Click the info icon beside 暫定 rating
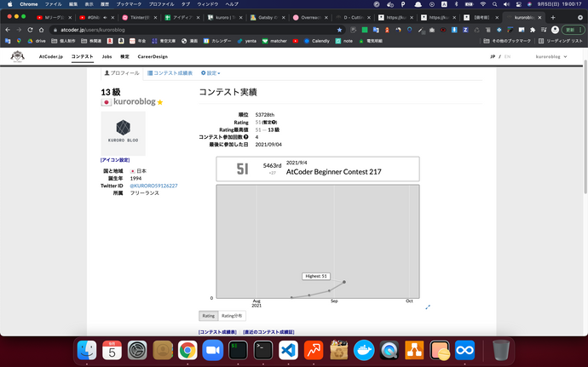This screenshot has height=367, width=588. pos(274,123)
